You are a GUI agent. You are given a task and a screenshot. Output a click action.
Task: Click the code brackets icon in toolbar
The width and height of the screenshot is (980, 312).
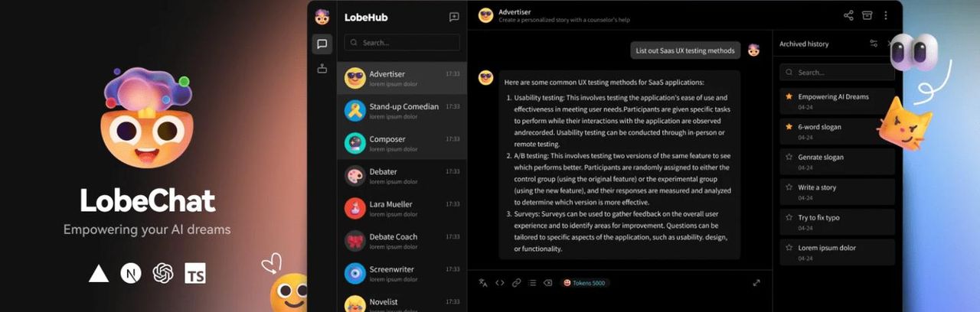500,283
